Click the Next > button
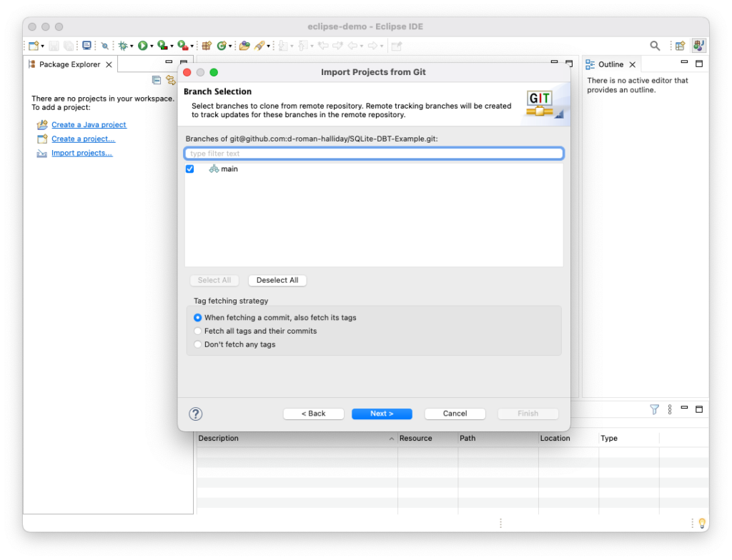The image size is (732, 560). pyautogui.click(x=382, y=414)
